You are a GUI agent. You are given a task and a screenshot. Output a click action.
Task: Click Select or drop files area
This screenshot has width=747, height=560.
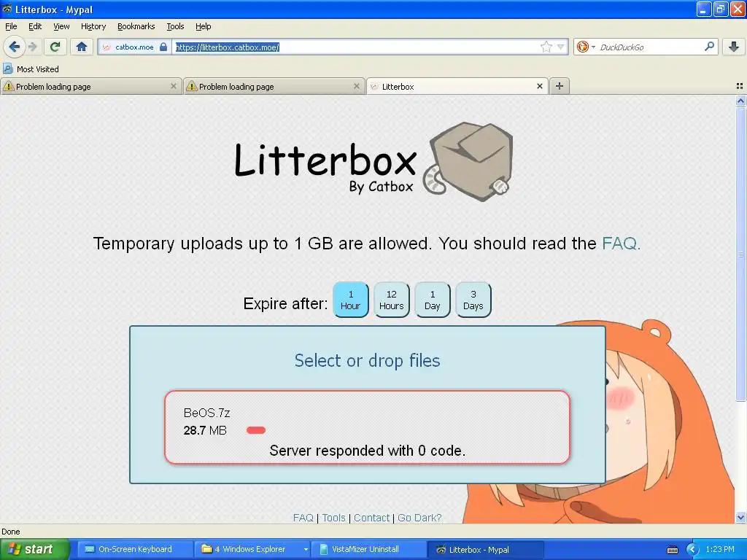[x=368, y=360]
